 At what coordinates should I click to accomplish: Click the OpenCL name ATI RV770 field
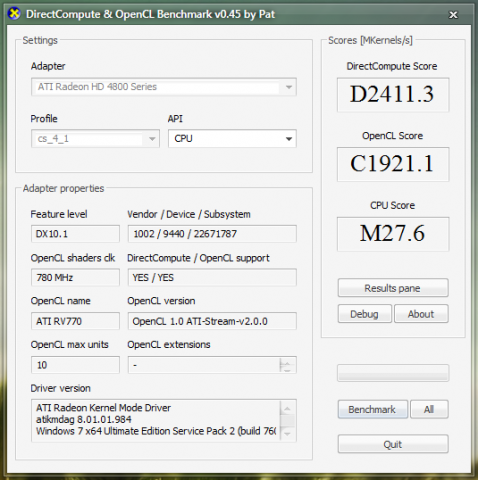[75, 321]
